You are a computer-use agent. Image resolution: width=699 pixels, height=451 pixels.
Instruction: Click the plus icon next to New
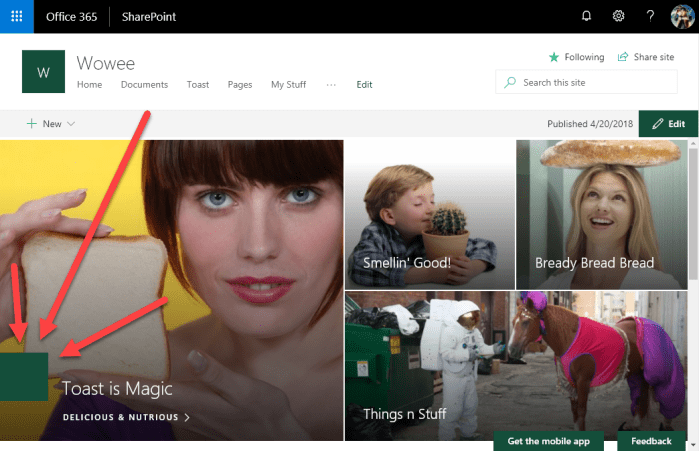(x=32, y=124)
